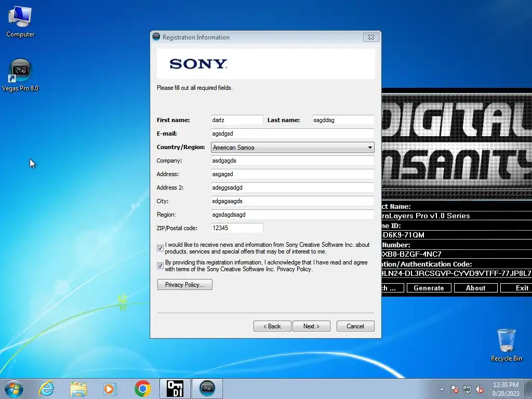The width and height of the screenshot is (532, 399).
Task: Open the network tray icon
Action: coord(467,389)
